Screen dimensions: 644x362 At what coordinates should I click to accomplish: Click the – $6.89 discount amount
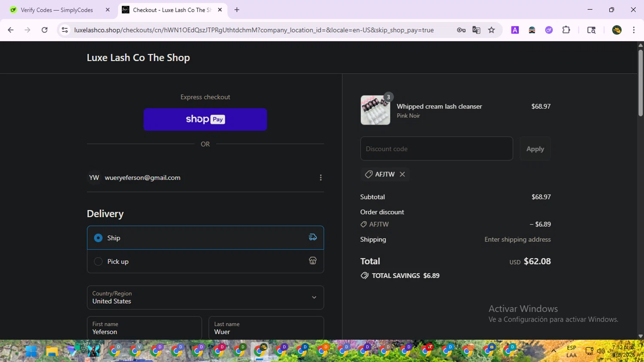pos(540,224)
